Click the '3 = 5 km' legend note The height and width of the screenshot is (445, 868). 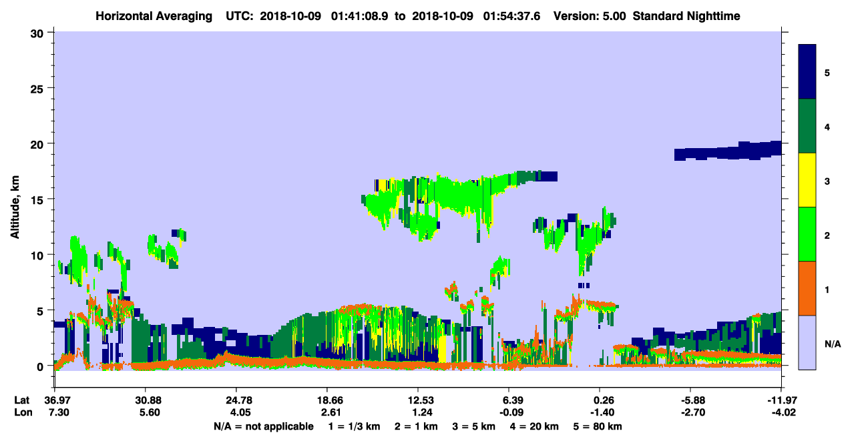pyautogui.click(x=473, y=426)
